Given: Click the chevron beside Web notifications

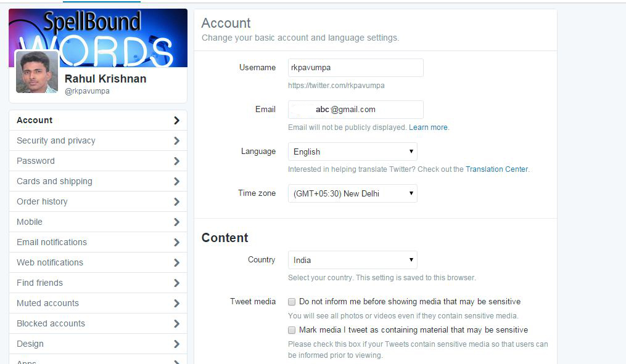Looking at the screenshot, I should tap(176, 263).
